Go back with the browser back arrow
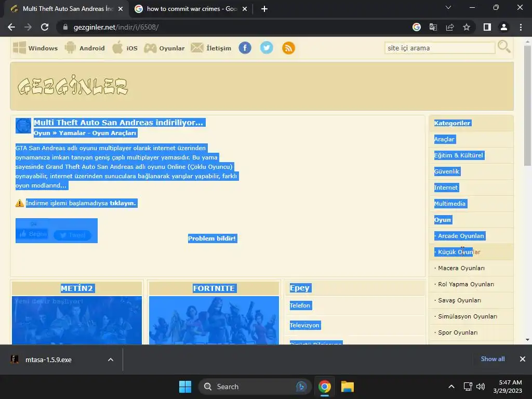The image size is (532, 399). (11, 27)
